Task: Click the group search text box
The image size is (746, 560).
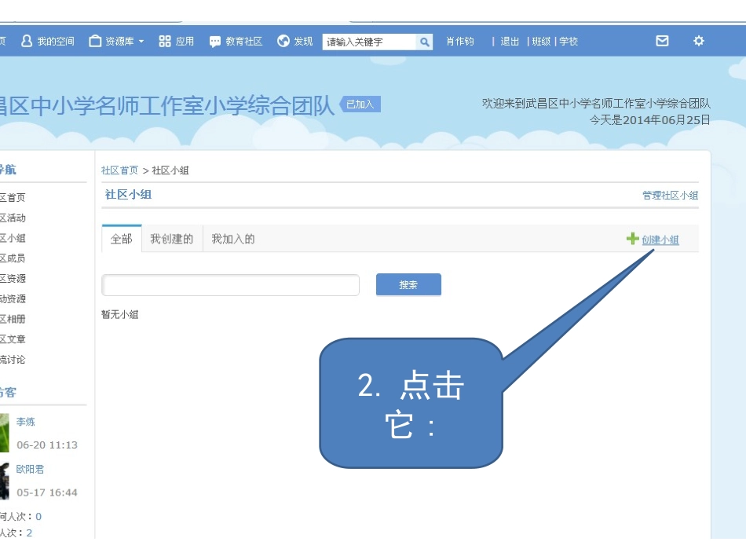Action: pyautogui.click(x=230, y=285)
